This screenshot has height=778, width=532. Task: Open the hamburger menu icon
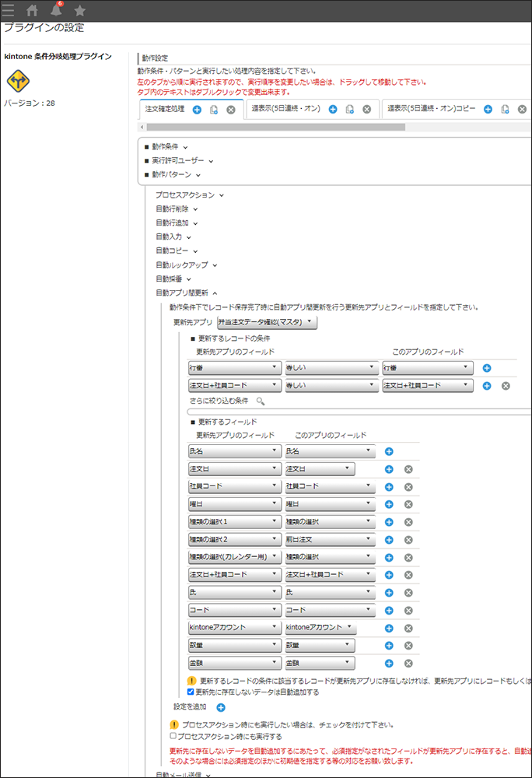tap(8, 10)
